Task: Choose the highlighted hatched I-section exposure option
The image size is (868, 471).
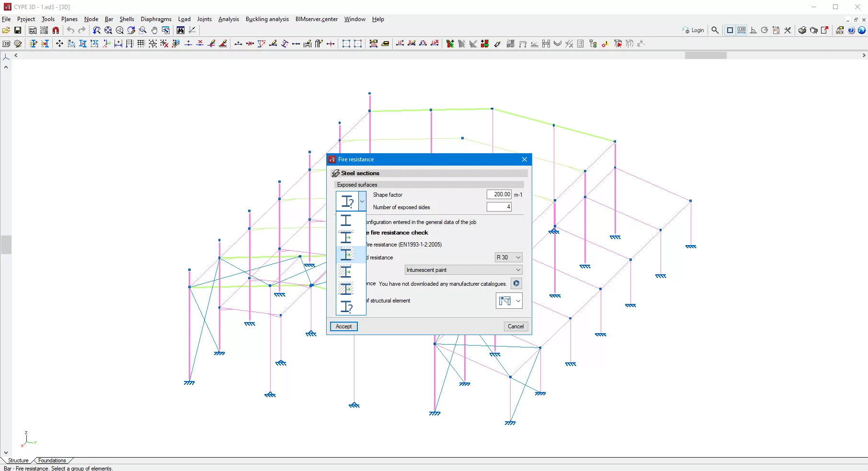Action: [x=346, y=254]
